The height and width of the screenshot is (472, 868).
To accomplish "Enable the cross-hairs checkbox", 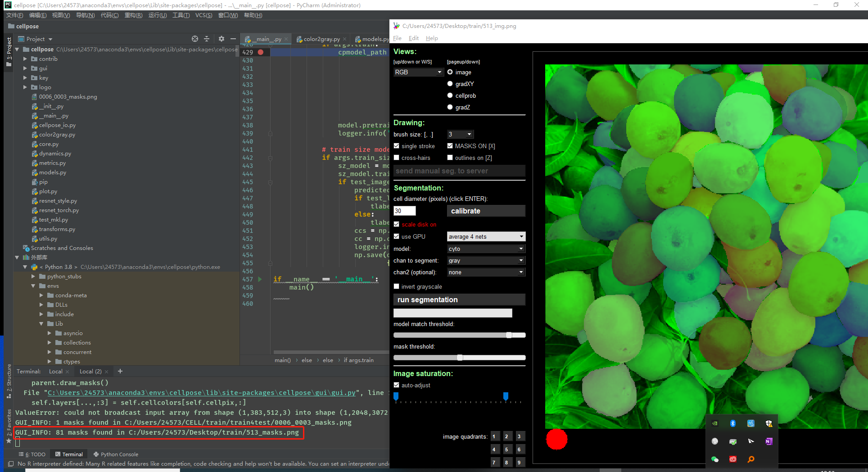I will 396,158.
